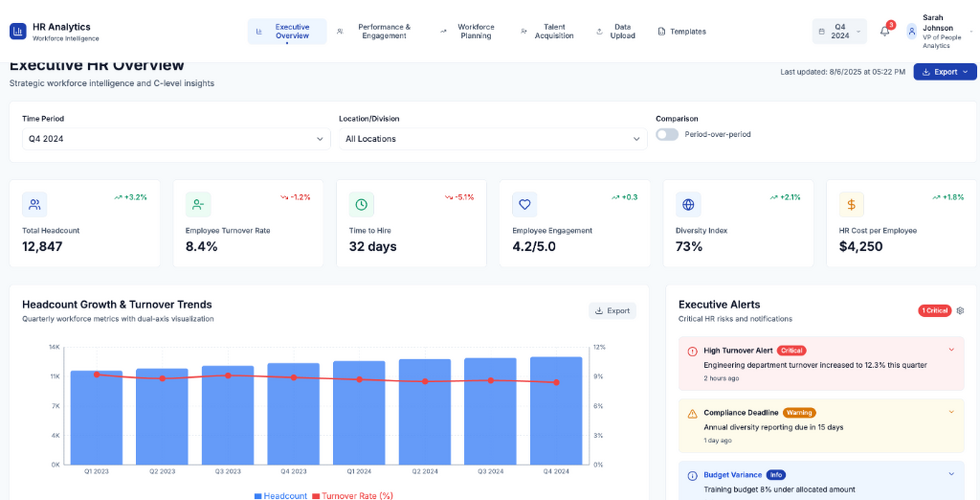Viewport: 980px width, 500px height.
Task: Click the HR Cost dollar icon
Action: click(x=851, y=205)
